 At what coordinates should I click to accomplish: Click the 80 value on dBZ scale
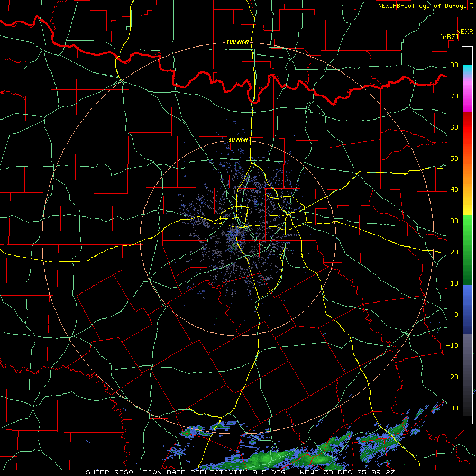click(x=454, y=65)
